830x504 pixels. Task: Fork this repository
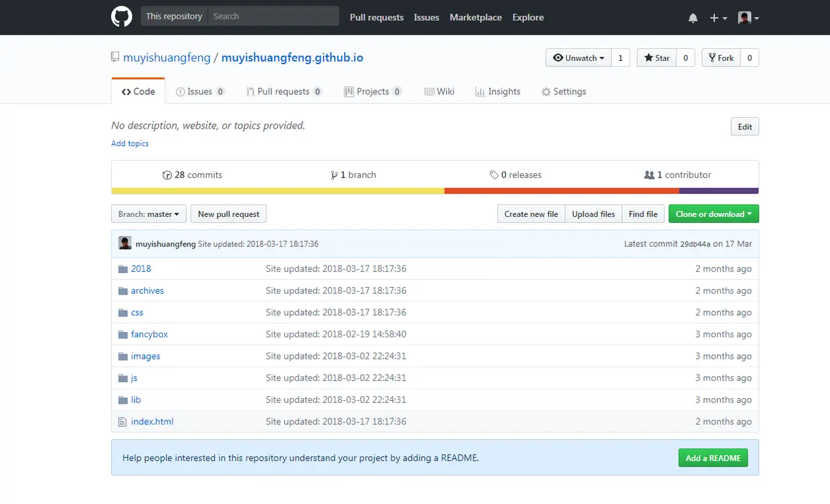pyautogui.click(x=721, y=58)
